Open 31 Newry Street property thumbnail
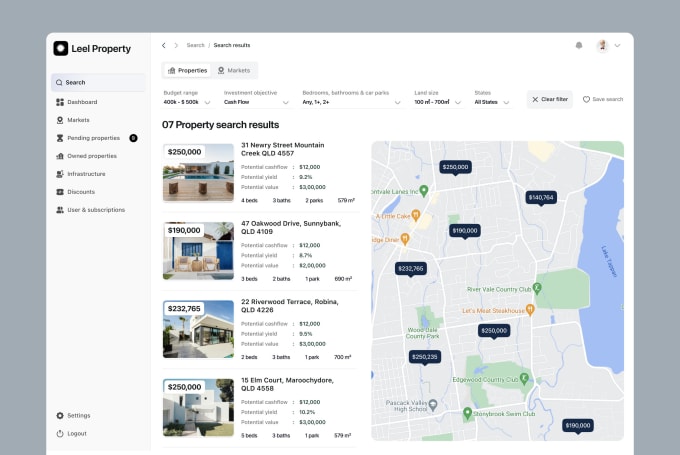This screenshot has width=680, height=455. coord(198,173)
